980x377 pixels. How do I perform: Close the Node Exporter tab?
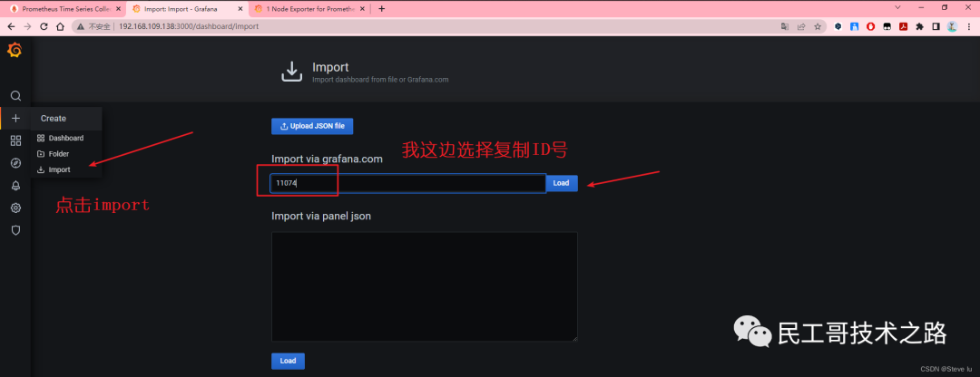(x=363, y=9)
